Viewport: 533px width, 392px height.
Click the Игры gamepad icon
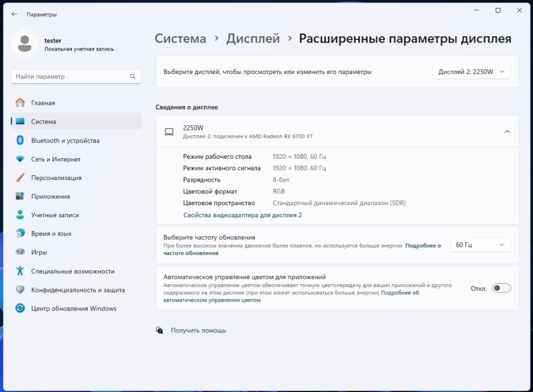[x=20, y=252]
